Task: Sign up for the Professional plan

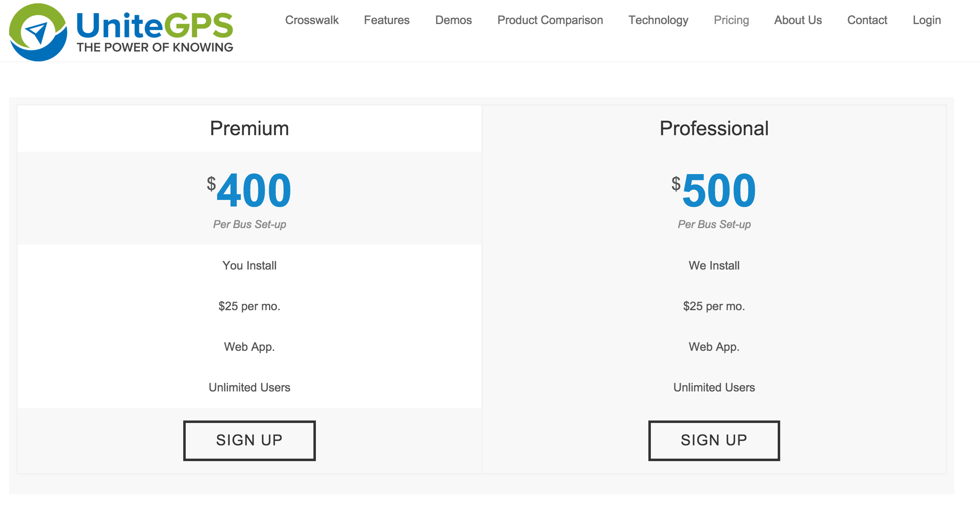Action: point(714,440)
